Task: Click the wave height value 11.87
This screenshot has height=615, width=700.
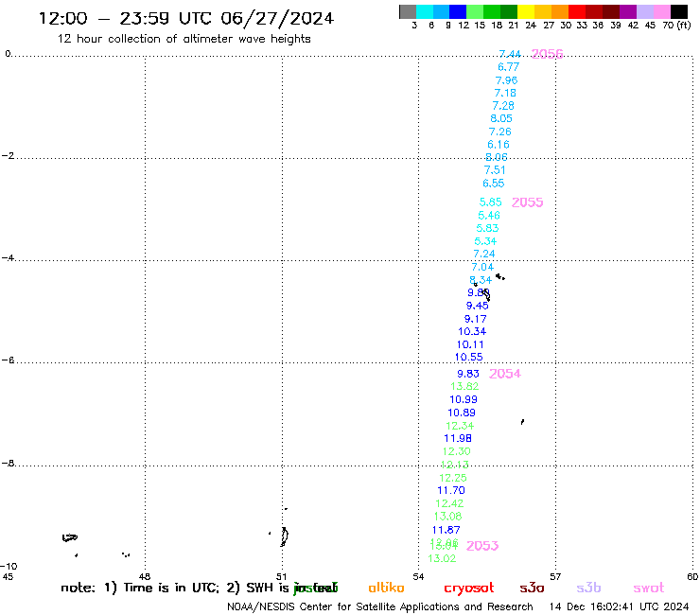Action: click(x=446, y=530)
